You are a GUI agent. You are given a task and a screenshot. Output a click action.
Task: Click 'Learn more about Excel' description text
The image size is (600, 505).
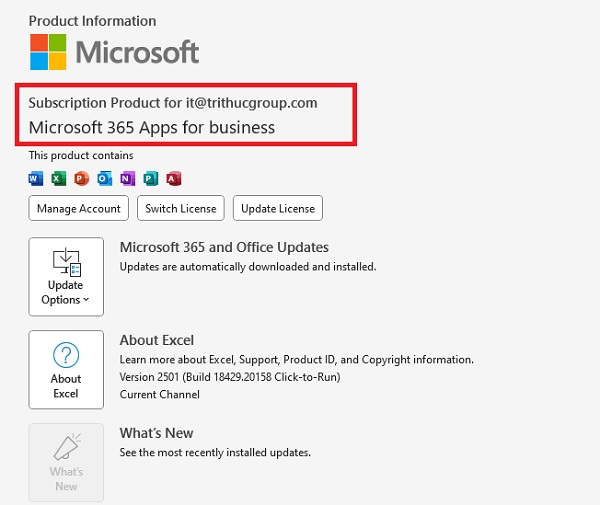click(x=297, y=360)
